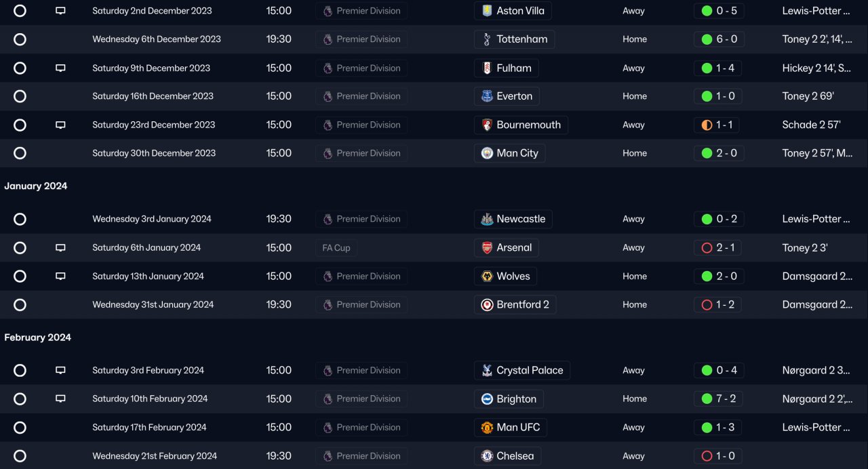Collapse the January 2024 month header
Image resolution: width=868 pixels, height=469 pixels.
click(x=36, y=186)
